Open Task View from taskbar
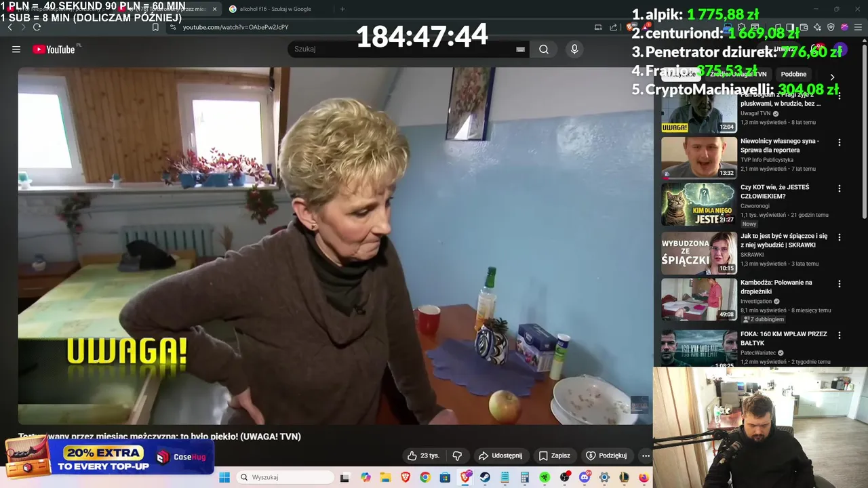The height and width of the screenshot is (488, 868). [344, 478]
